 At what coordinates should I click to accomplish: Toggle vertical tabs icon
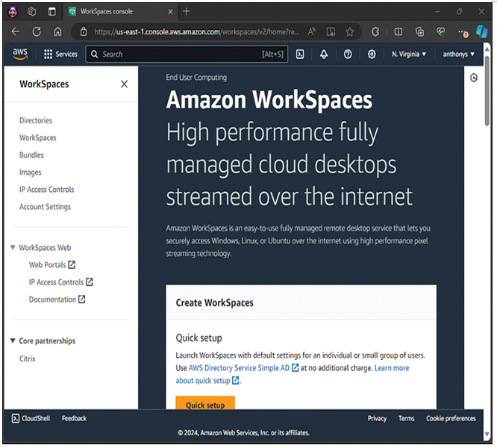click(x=52, y=12)
